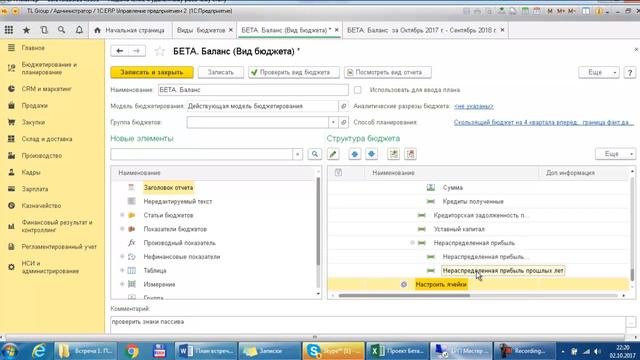640x360 pixels.
Task: Select Производный показатель element
Action: click(x=180, y=243)
